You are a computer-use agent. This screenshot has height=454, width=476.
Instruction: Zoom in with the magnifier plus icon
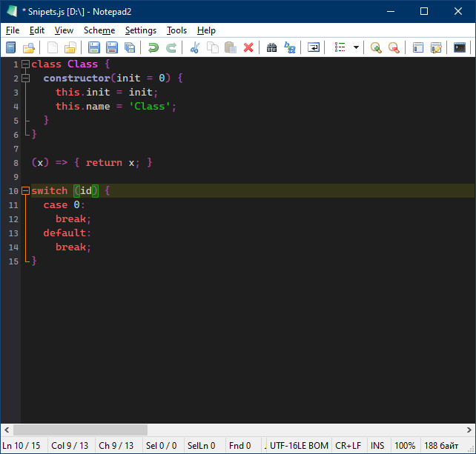click(x=376, y=47)
